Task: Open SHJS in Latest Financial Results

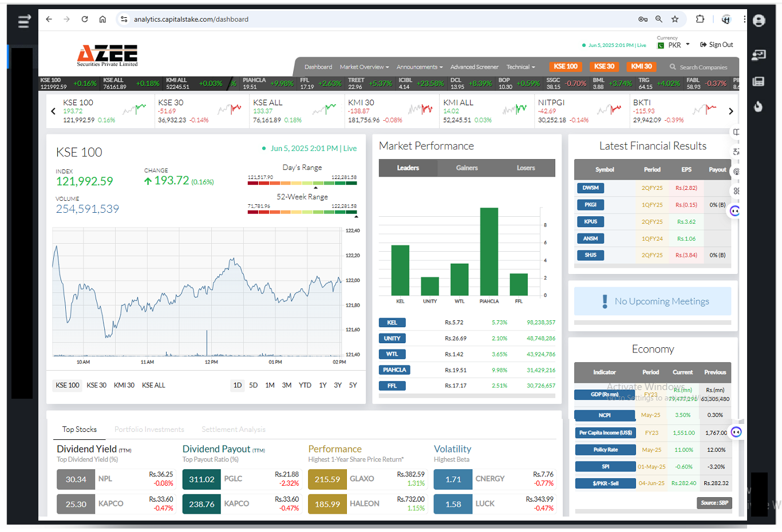Action: coord(591,255)
